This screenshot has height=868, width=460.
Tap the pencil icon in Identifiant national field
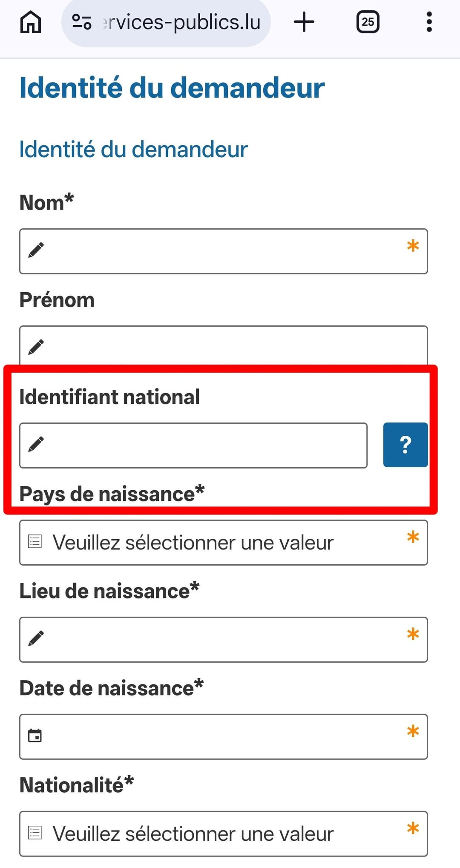tap(36, 444)
